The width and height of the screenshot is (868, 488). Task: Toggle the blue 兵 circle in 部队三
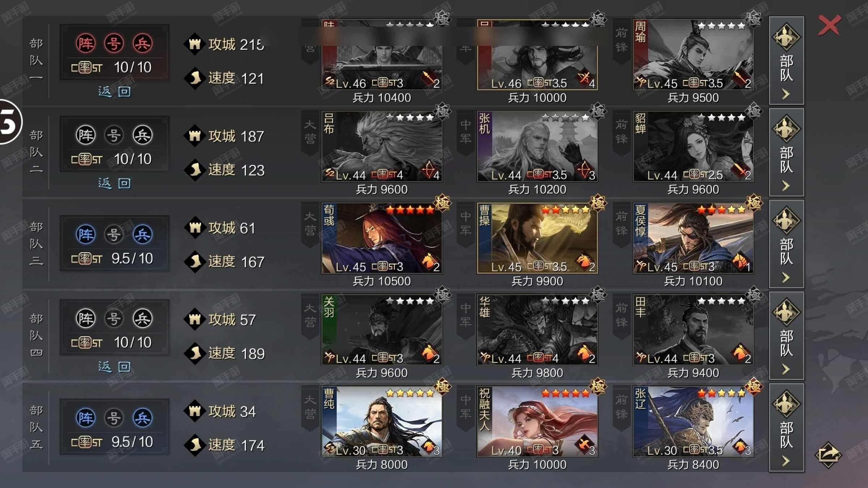(x=142, y=234)
